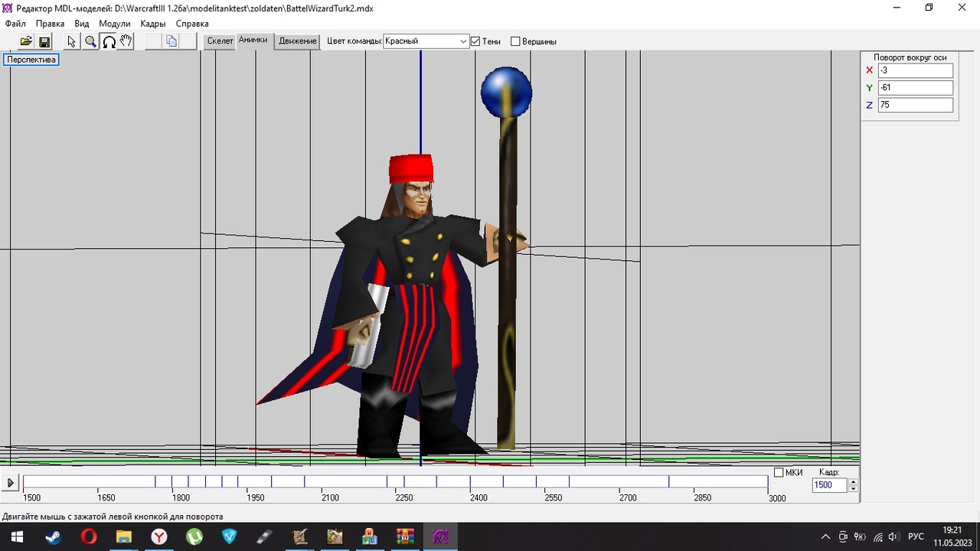
Task: Select the magnifier zoom tool
Action: [x=90, y=41]
